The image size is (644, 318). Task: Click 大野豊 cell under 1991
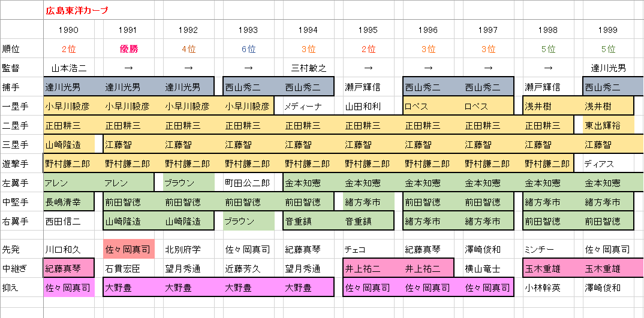[128, 287]
